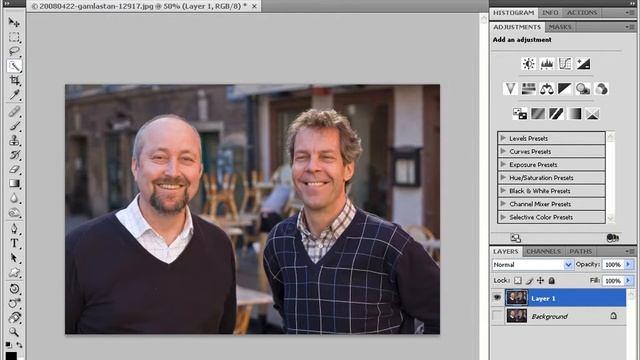
Task: Switch to the Paths tab
Action: (x=580, y=251)
